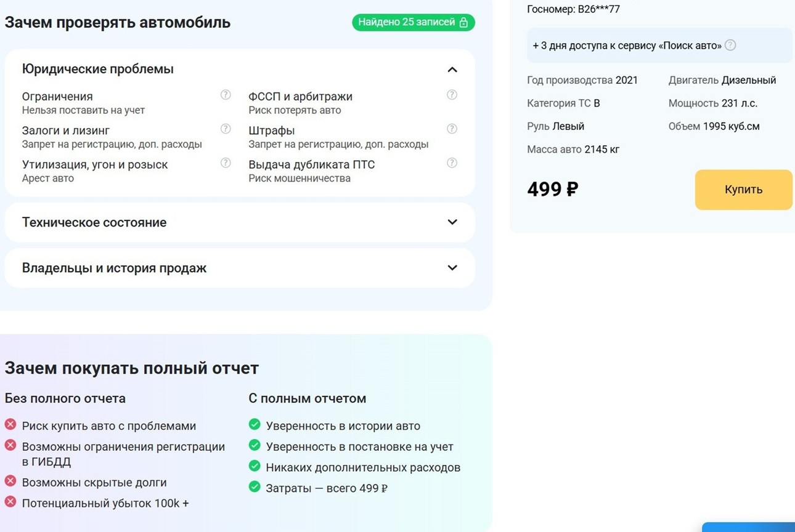
Task: Click Владельцы и история продаж heading
Action: [115, 268]
